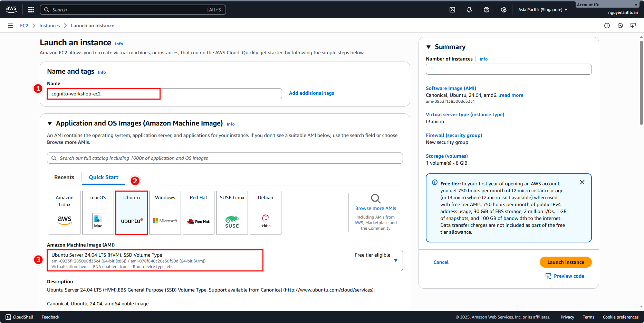Click the Add additional tags link
The height and width of the screenshot is (323, 644).
click(x=311, y=93)
